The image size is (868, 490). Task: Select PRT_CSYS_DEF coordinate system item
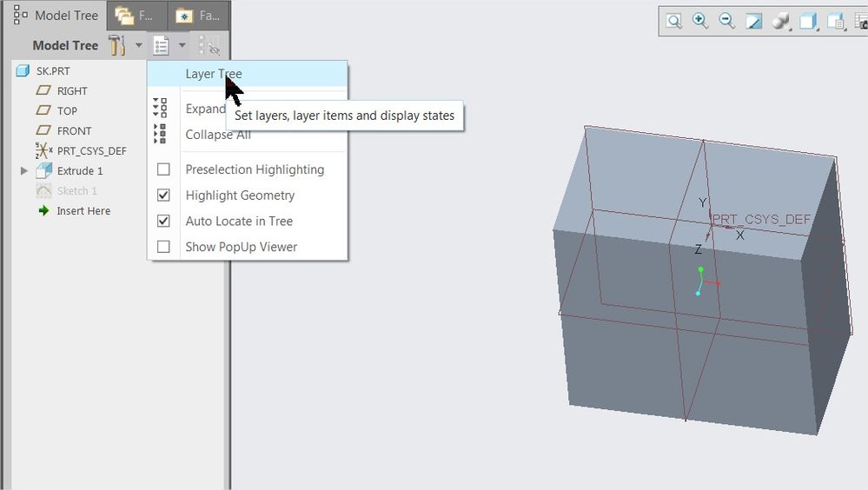92,150
